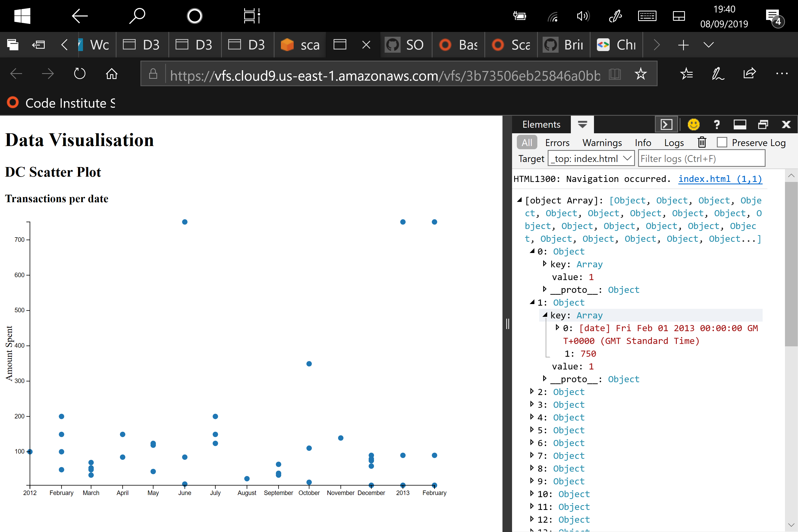Image resolution: width=798 pixels, height=532 pixels.
Task: Click the browser address bar URL
Action: [x=385, y=75]
